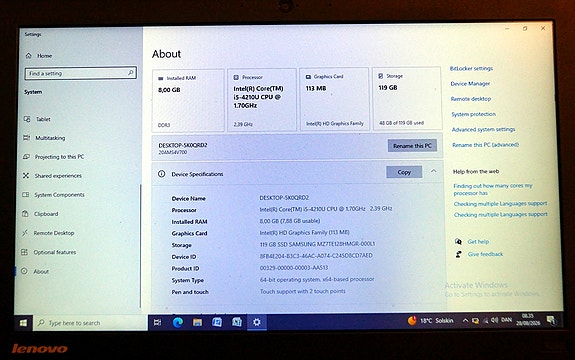Click the Get help icon
The height and width of the screenshot is (360, 575).
click(458, 241)
